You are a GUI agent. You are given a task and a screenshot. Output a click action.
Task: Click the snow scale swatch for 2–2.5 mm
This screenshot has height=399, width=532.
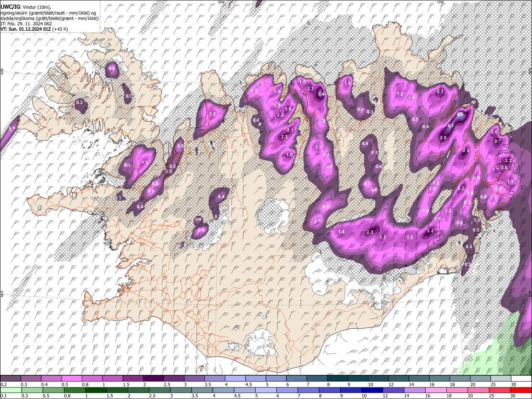click(154, 379)
